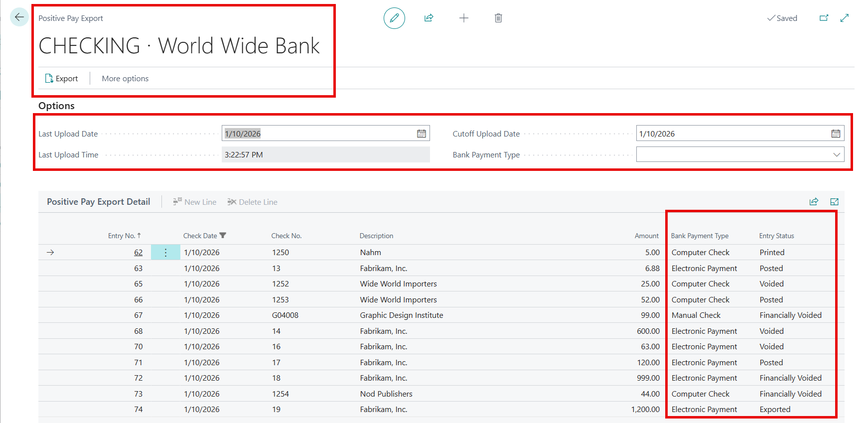
Task: Click Exported status for entry 74
Action: pyautogui.click(x=775, y=409)
